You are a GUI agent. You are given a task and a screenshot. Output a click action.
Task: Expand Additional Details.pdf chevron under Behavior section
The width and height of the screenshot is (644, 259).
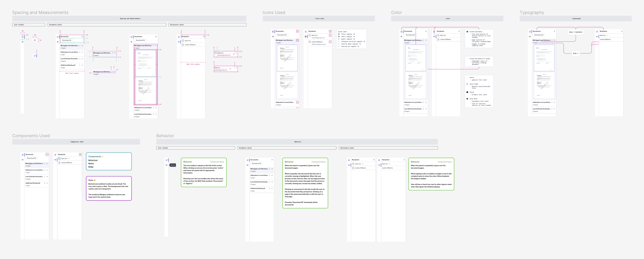click(x=272, y=188)
